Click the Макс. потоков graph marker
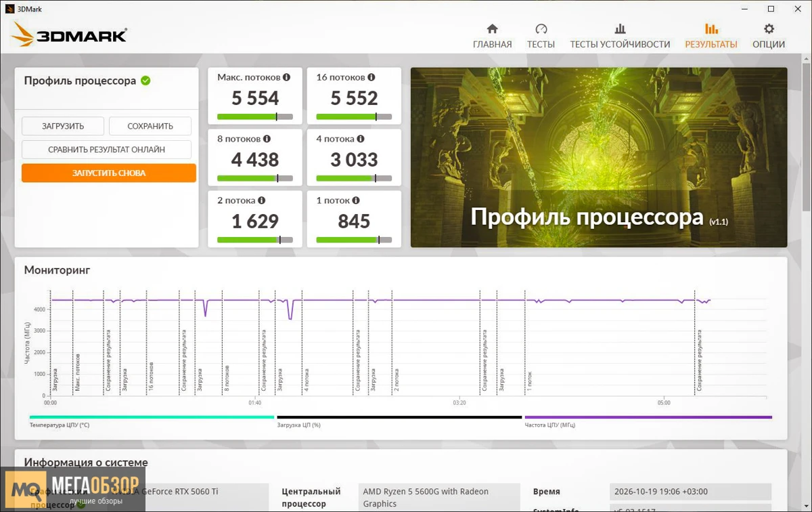Viewport: 812px width, 512px height. (x=78, y=372)
